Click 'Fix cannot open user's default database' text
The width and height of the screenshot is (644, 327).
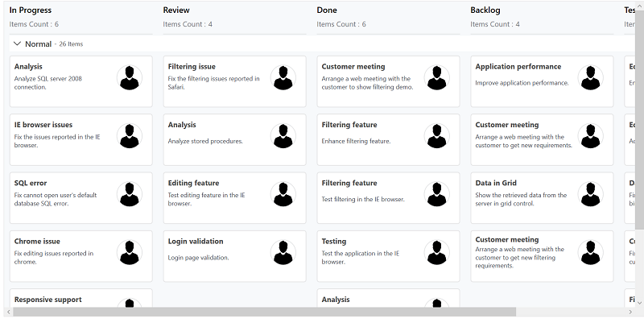pyautogui.click(x=56, y=199)
